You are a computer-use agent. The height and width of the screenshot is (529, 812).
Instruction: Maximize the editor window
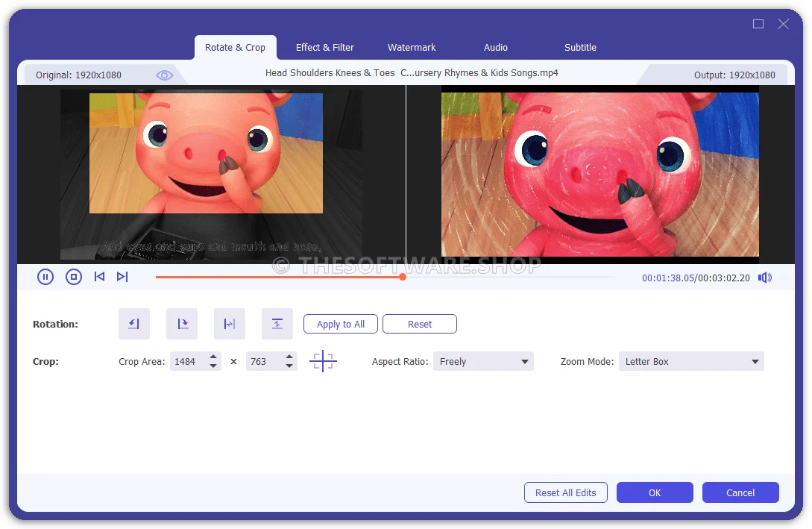click(x=758, y=24)
